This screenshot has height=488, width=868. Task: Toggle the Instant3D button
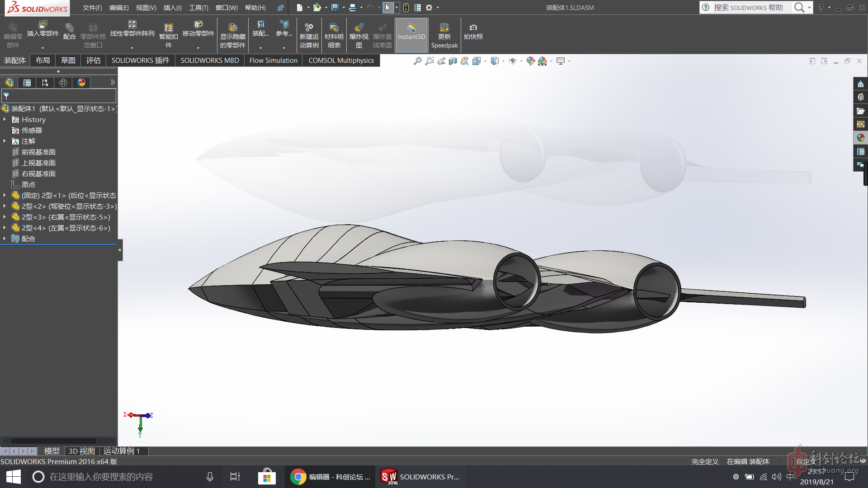(411, 35)
